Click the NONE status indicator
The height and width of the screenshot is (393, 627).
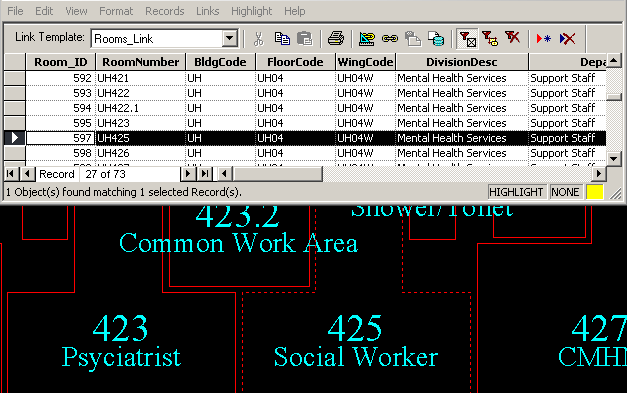[565, 192]
